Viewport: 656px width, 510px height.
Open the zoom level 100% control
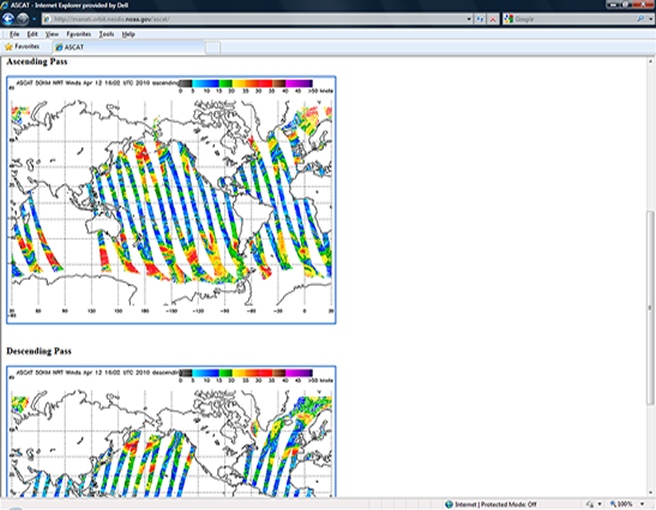[x=621, y=504]
